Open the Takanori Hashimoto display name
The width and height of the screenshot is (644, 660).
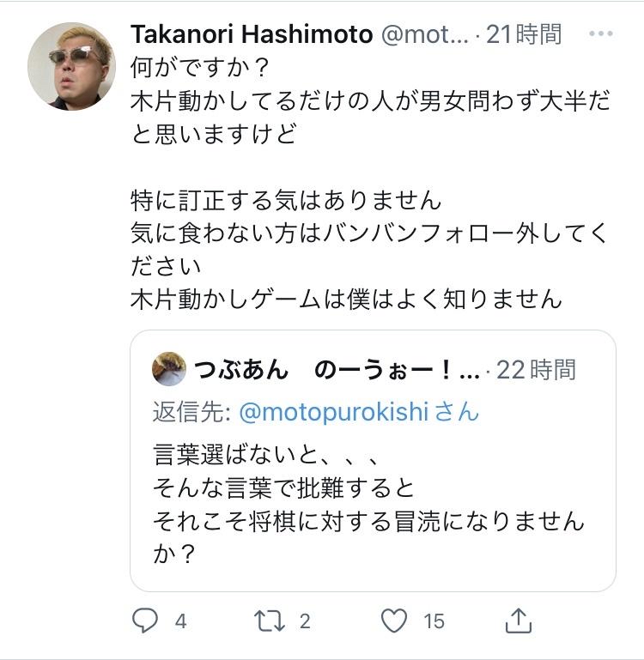tap(252, 34)
